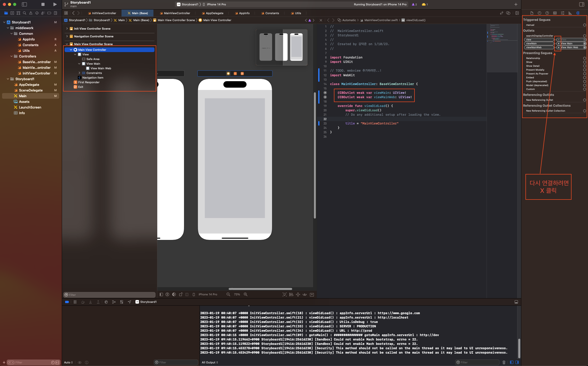
Task: Open the Identity inspector icon
Action: tap(555, 13)
